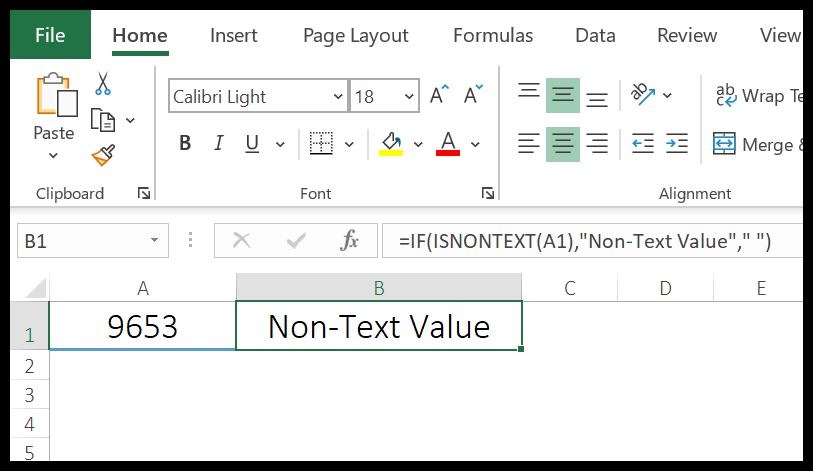The width and height of the screenshot is (813, 471).
Task: Toggle italic formatting
Action: click(x=219, y=143)
